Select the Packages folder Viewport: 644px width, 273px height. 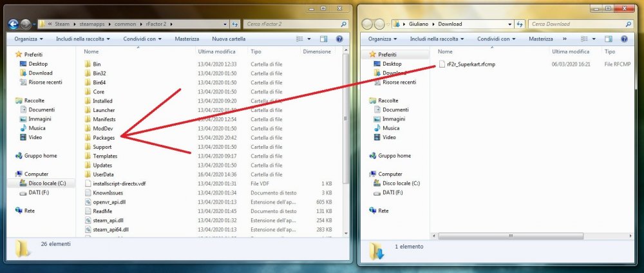[104, 138]
